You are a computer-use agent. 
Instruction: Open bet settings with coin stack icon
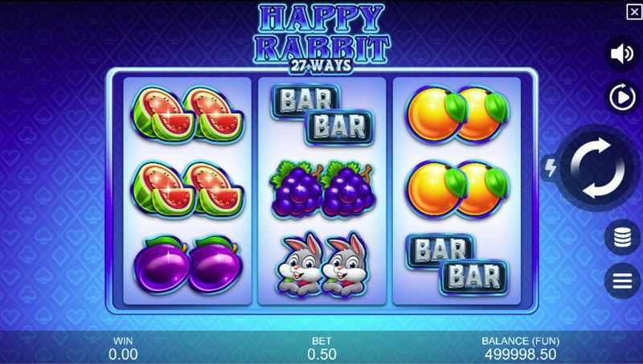click(x=622, y=237)
